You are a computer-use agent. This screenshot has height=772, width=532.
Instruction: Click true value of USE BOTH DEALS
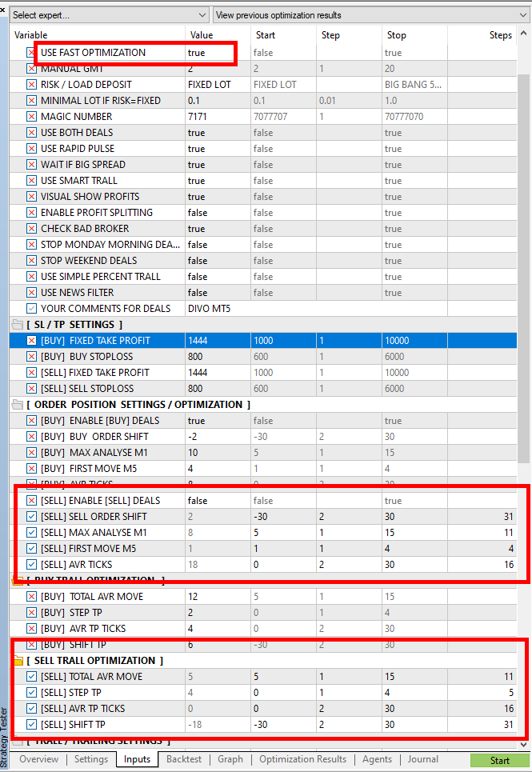218,133
